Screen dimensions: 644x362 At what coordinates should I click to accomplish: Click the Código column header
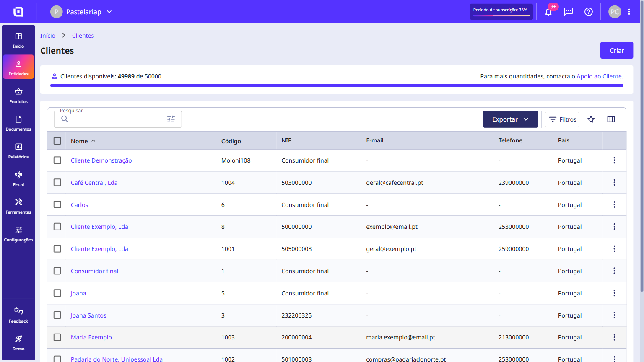[231, 141]
